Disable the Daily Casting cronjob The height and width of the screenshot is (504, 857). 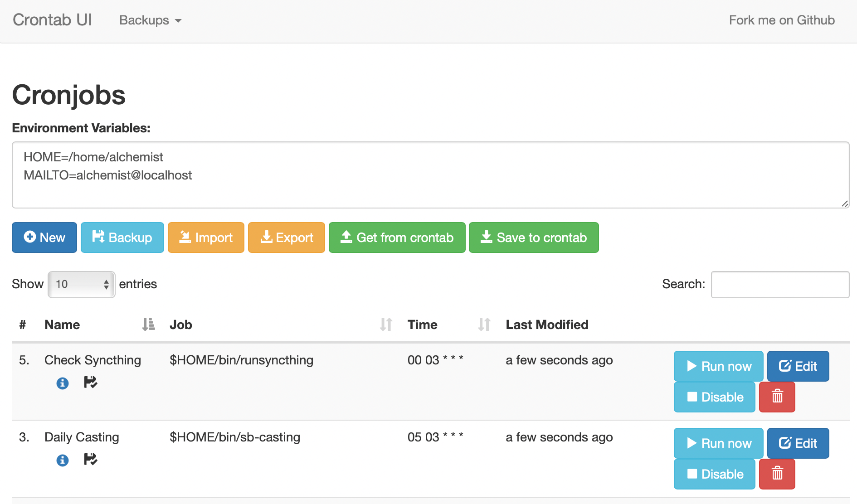pos(714,474)
